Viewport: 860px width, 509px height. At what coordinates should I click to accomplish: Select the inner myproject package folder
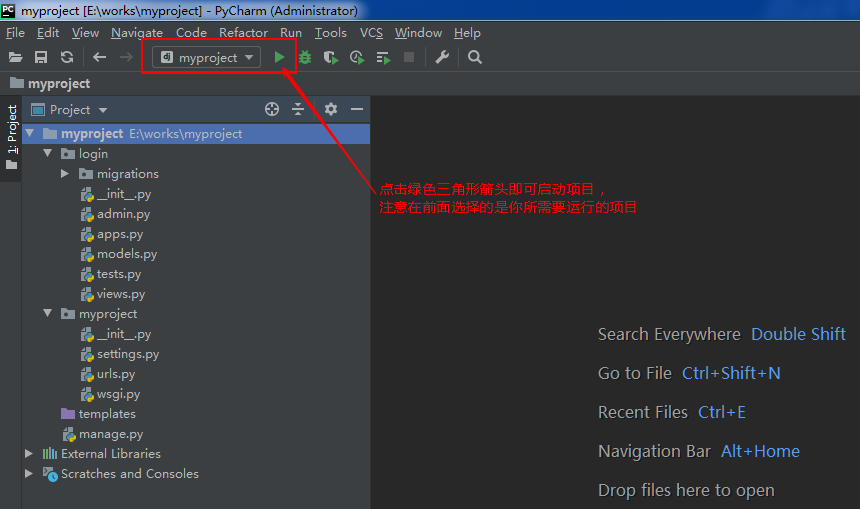click(99, 314)
